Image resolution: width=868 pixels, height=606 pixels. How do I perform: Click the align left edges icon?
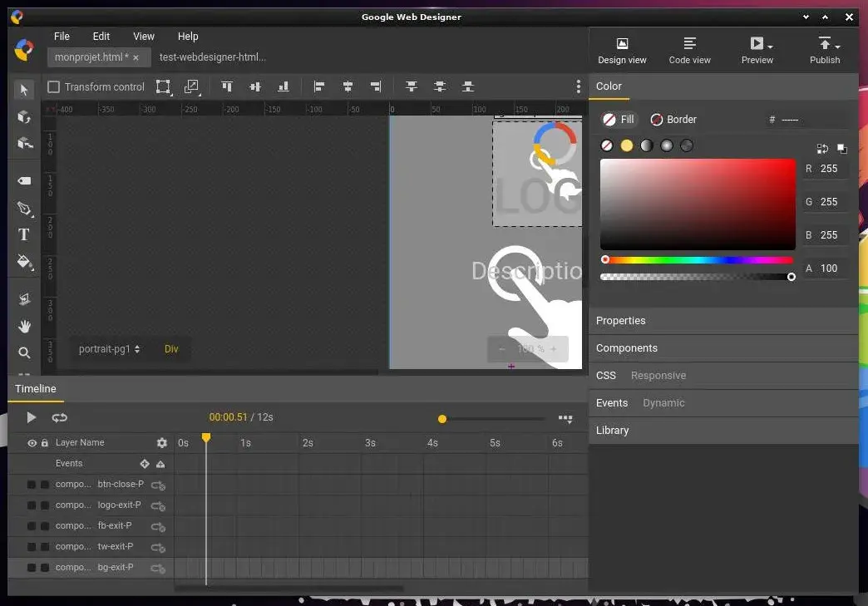[319, 86]
